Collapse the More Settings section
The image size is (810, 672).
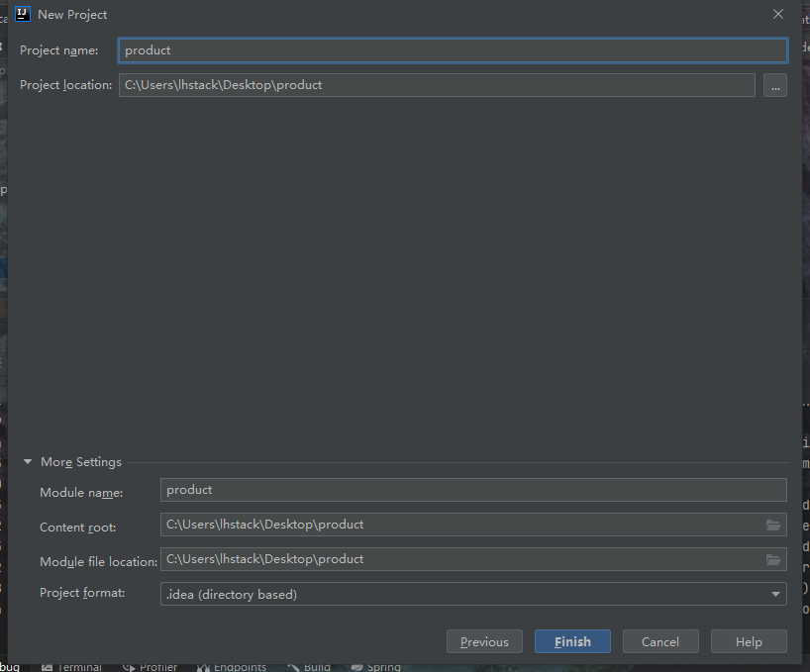28,462
